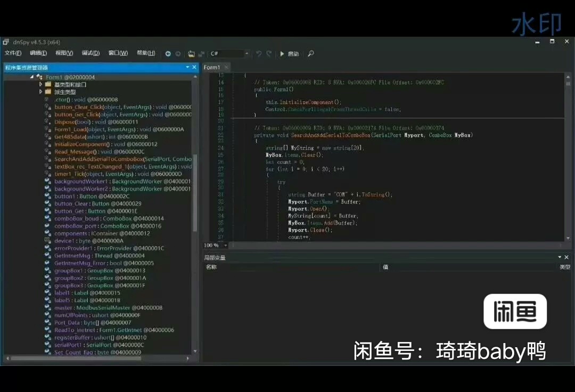Click the serialPort1 field icon
Image resolution: width=575 pixels, height=392 pixels.
(x=48, y=345)
